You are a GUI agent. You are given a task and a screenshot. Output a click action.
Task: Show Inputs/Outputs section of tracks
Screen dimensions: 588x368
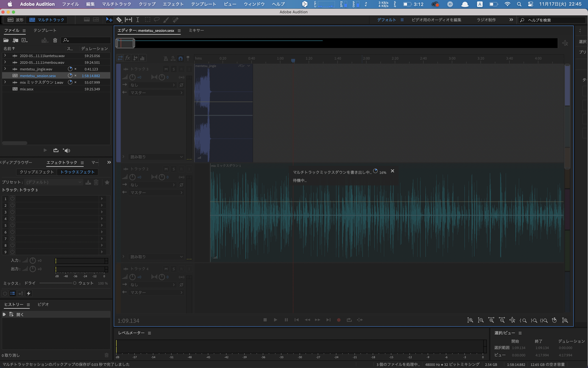[x=120, y=58]
